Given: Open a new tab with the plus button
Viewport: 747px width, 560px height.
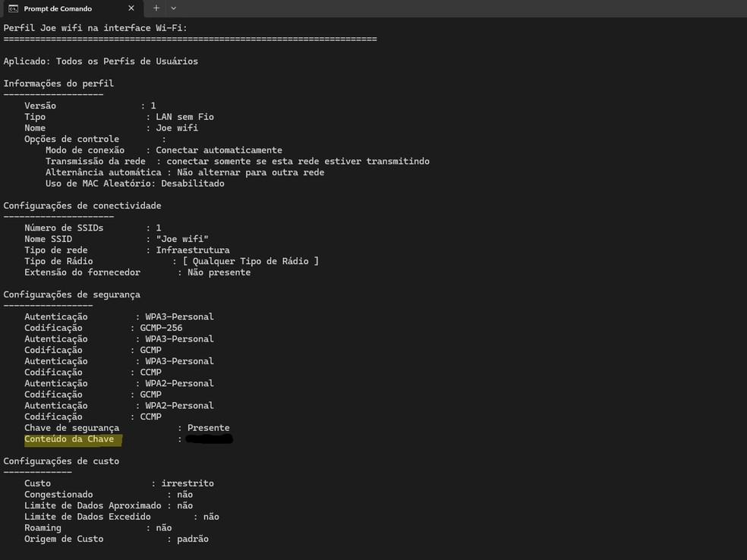Looking at the screenshot, I should coord(156,8).
